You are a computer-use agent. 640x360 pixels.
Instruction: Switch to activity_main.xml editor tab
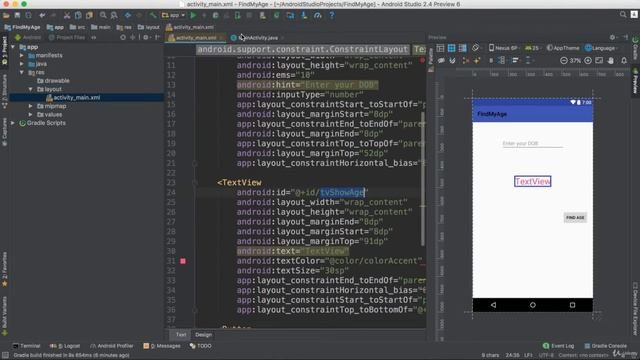tap(196, 38)
